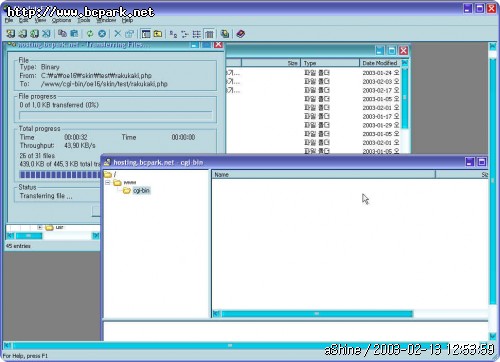Click the Delete X icon in the toolbar

[x=118, y=33]
